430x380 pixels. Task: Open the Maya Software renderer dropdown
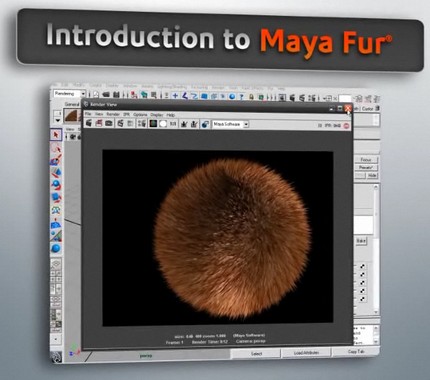point(231,125)
